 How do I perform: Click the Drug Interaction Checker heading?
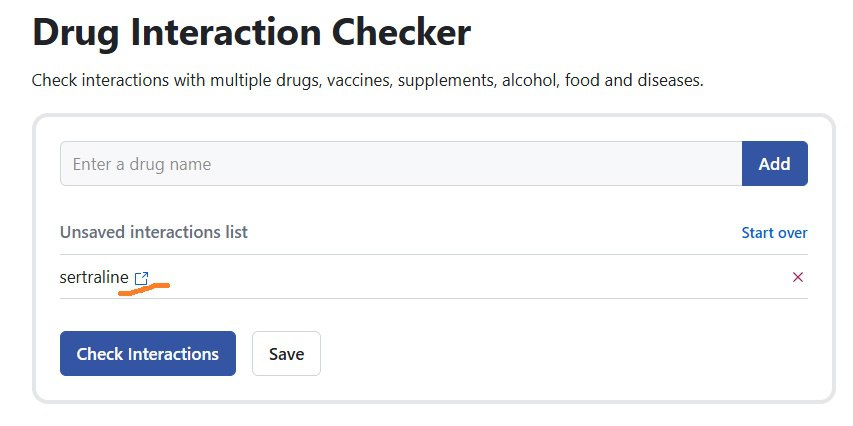tap(251, 33)
